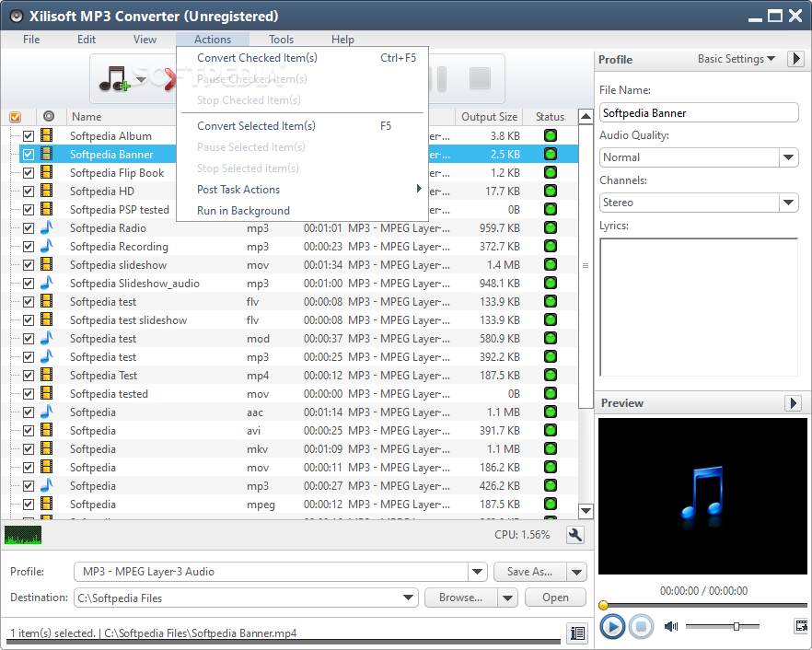
Task: Click the Browse... button
Action: [x=461, y=598]
